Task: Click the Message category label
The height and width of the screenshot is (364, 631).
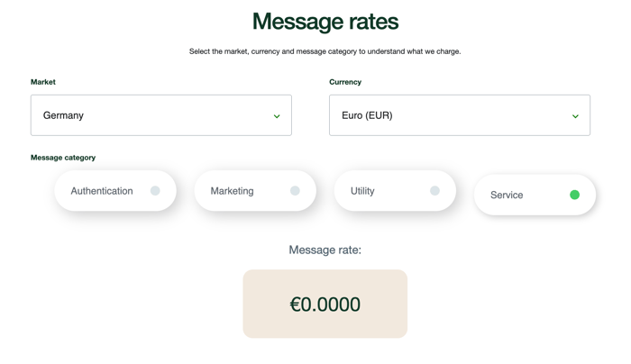Action: (63, 158)
